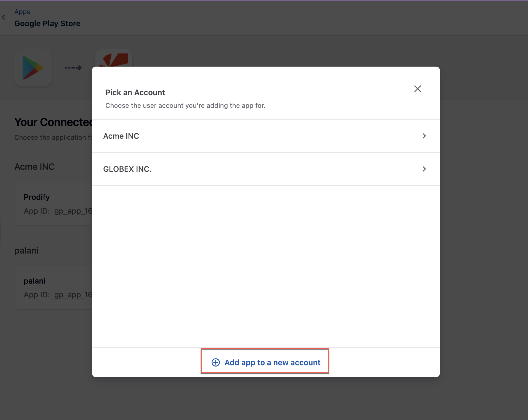Click the Your Connected heading text

tap(53, 122)
